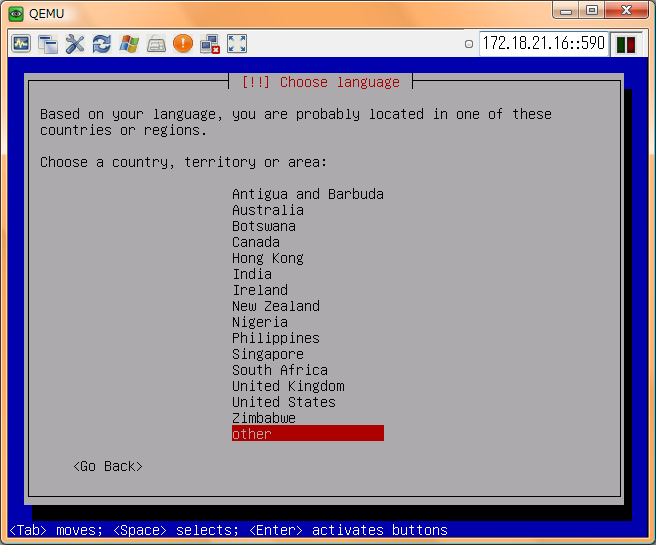
Task: Show status via orange exclamation icon
Action: [x=183, y=43]
